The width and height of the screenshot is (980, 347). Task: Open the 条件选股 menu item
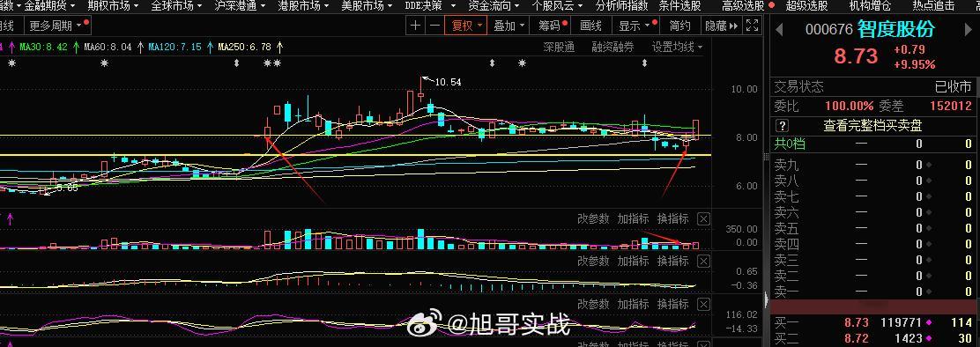click(679, 6)
